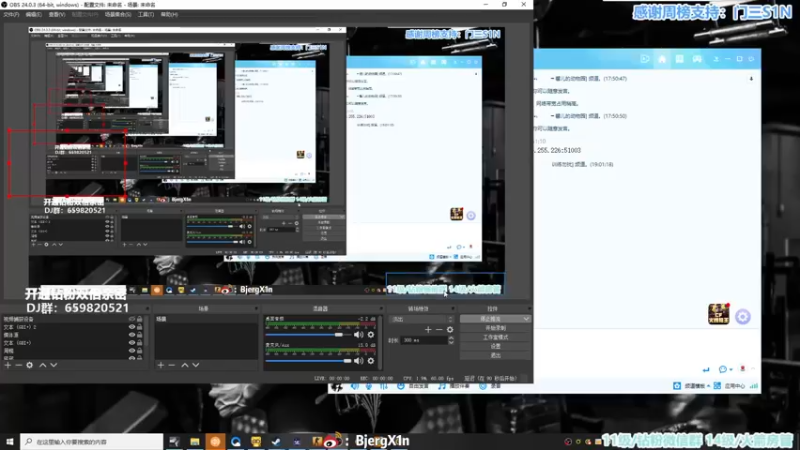Open the 文件(F) menu in OBS
Viewport: 800px width, 450px height.
point(11,15)
